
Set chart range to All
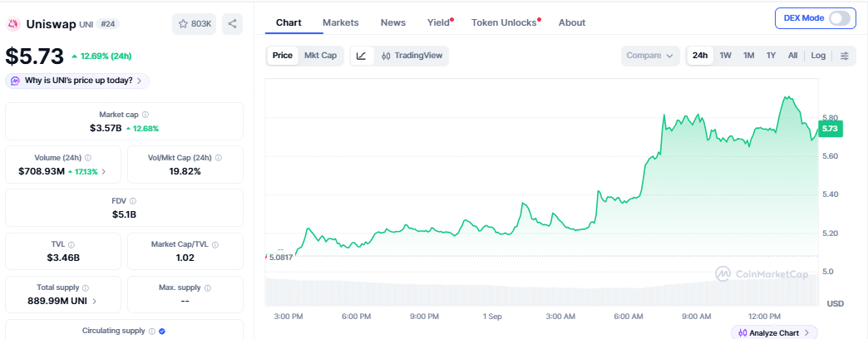point(792,56)
